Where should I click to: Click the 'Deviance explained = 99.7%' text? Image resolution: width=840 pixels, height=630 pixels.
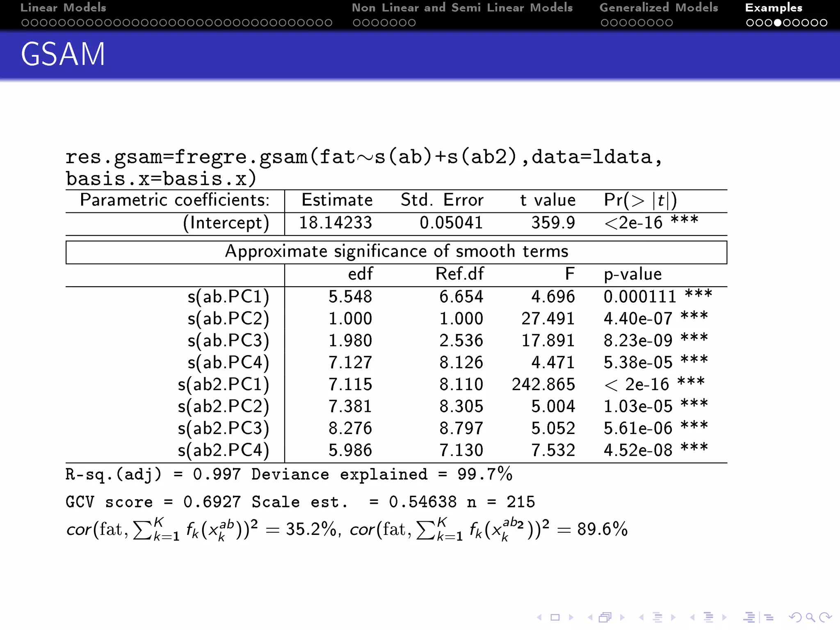[x=382, y=475]
